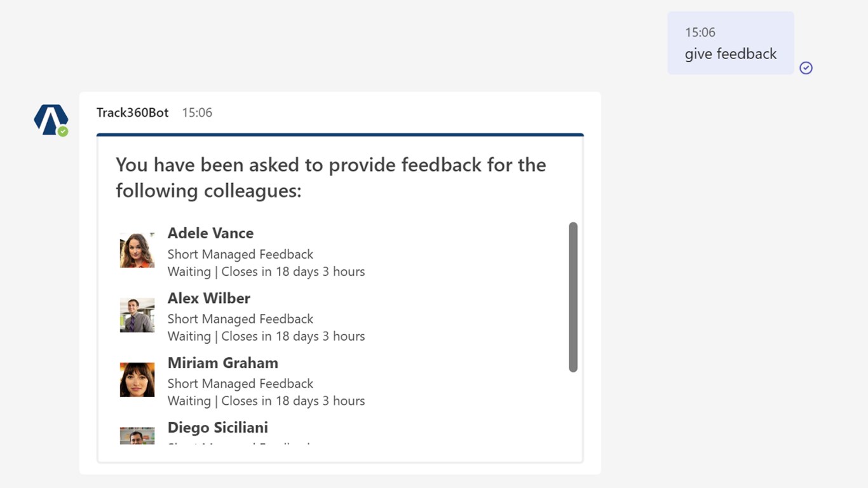Click Short Managed Feedback under Adele Vance
The height and width of the screenshot is (488, 868).
coord(240,254)
